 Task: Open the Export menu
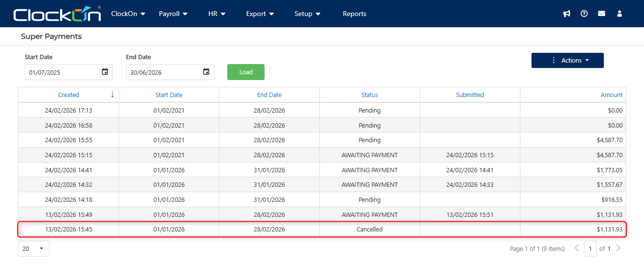(260, 14)
